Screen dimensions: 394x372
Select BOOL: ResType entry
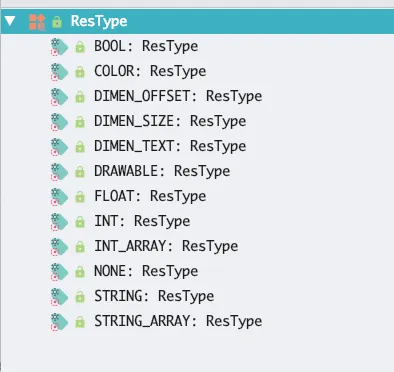146,46
